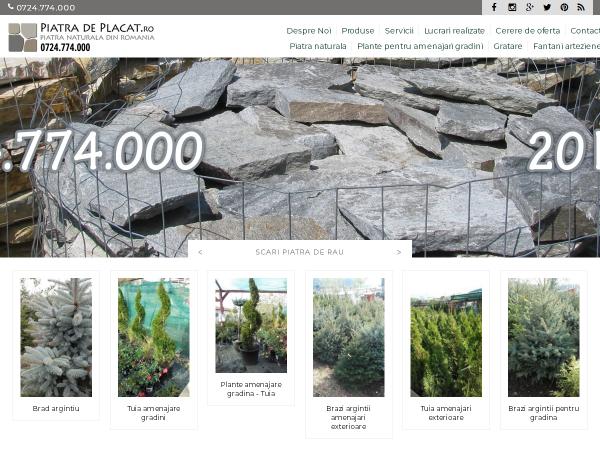
Task: Open the Facebook social icon
Action: [x=494, y=7]
